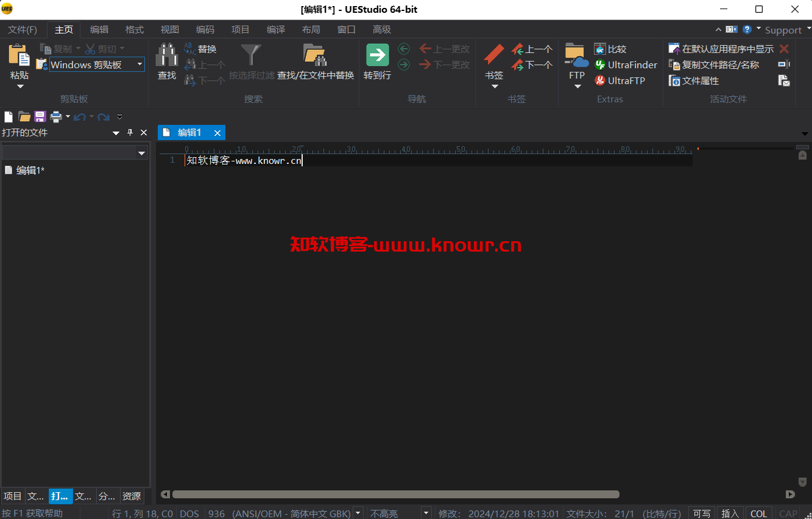The height and width of the screenshot is (519, 812).
Task: Open Customize Quick Access Toolbar dropdown
Action: tap(119, 116)
